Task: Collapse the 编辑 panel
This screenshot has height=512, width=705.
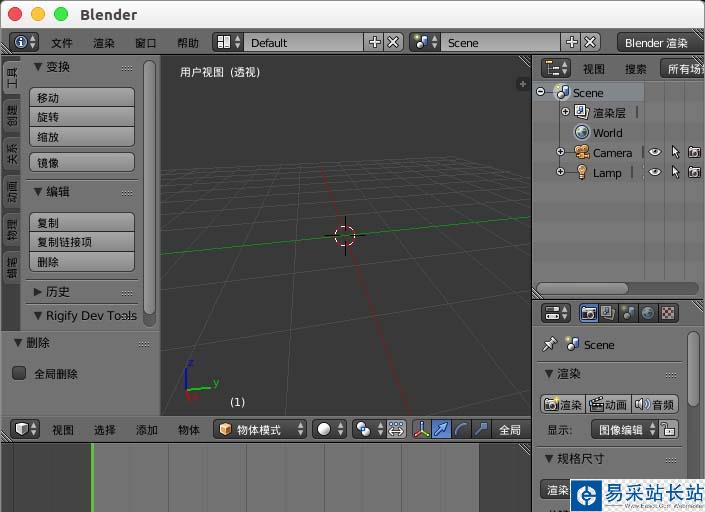Action: pos(38,192)
